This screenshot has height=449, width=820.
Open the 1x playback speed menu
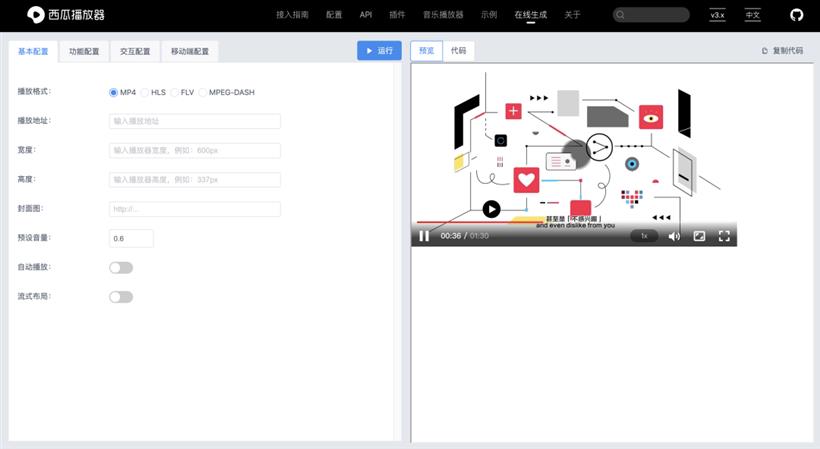644,236
